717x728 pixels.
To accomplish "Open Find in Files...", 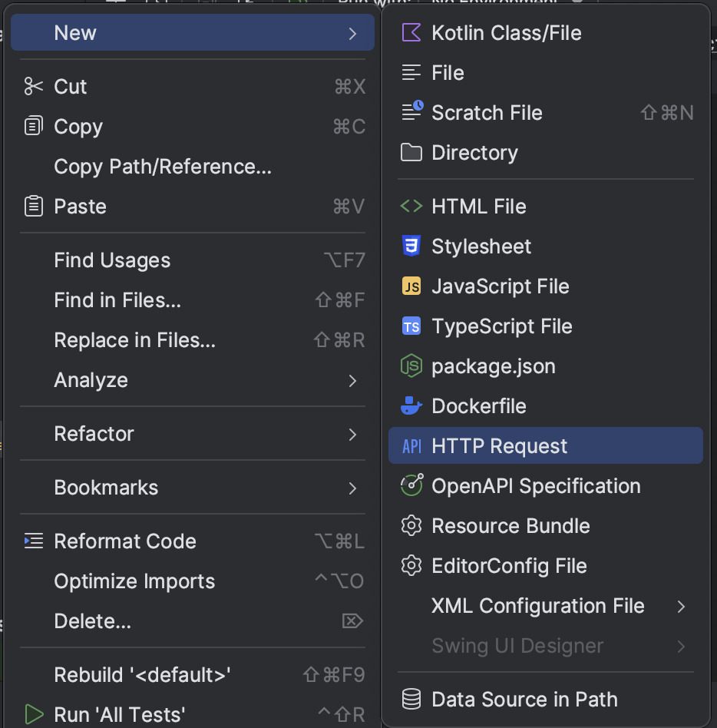I will tap(193, 300).
